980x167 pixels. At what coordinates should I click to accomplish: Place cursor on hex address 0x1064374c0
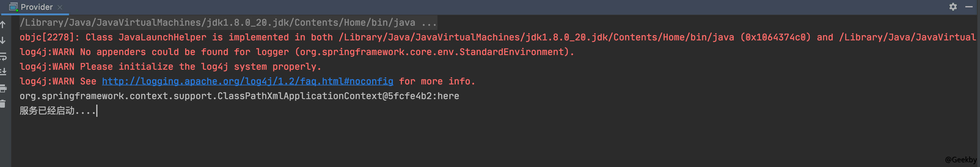tap(775, 37)
